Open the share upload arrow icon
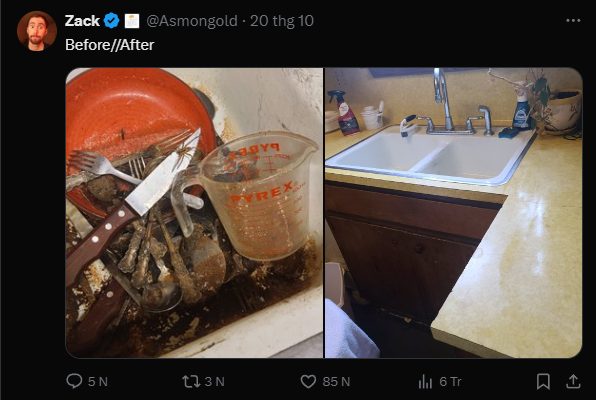The width and height of the screenshot is (596, 400). 573,381
